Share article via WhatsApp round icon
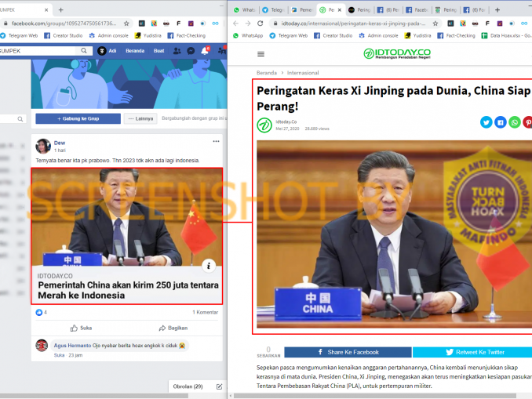The width and height of the screenshot is (532, 399). pyautogui.click(x=515, y=122)
